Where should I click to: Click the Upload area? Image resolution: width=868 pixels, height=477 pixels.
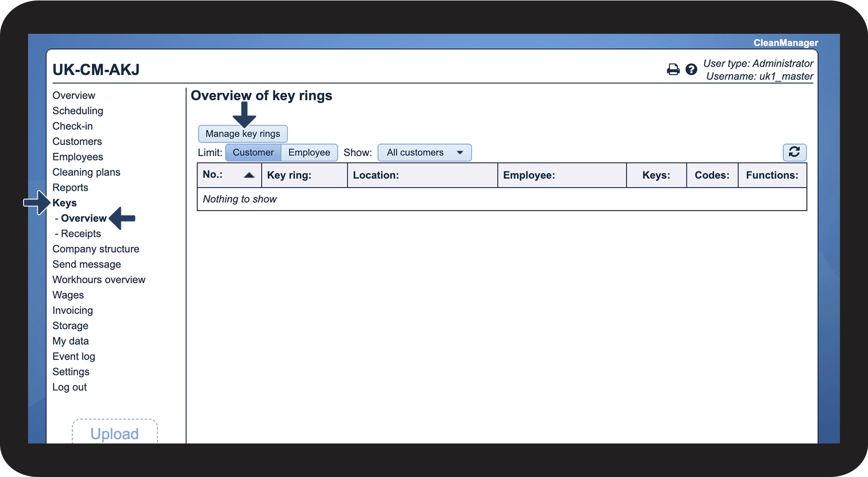pyautogui.click(x=114, y=432)
